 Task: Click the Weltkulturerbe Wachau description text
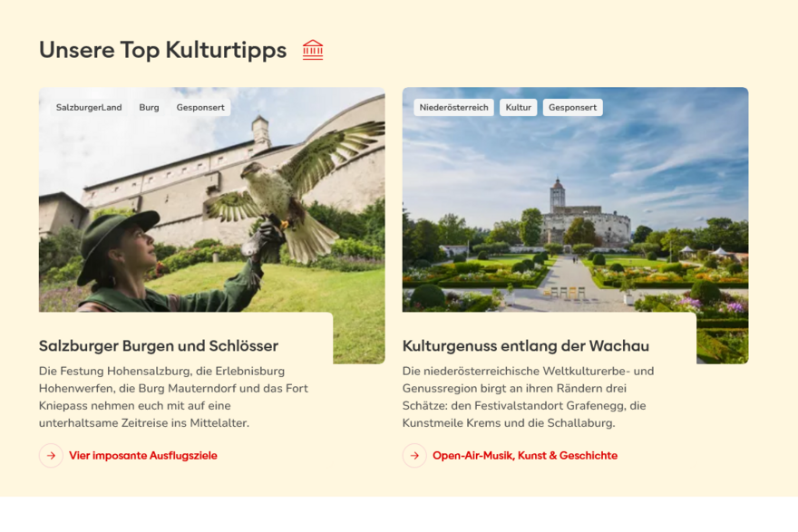pyautogui.click(x=529, y=397)
